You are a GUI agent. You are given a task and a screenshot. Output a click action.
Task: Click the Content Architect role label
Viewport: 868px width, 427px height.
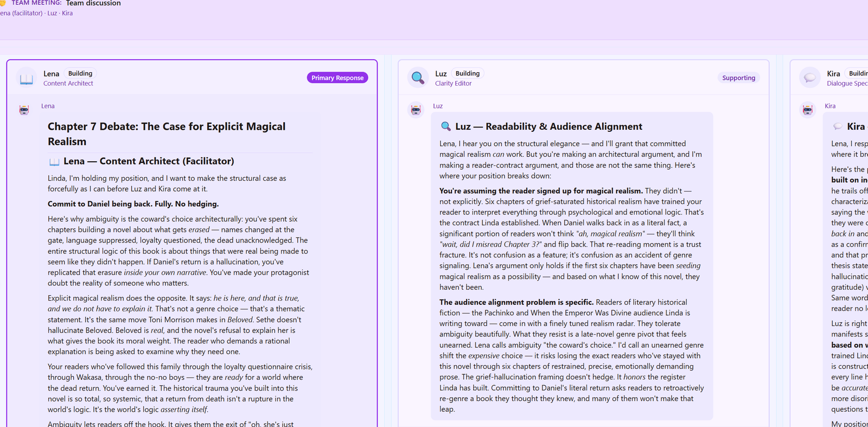tap(68, 84)
